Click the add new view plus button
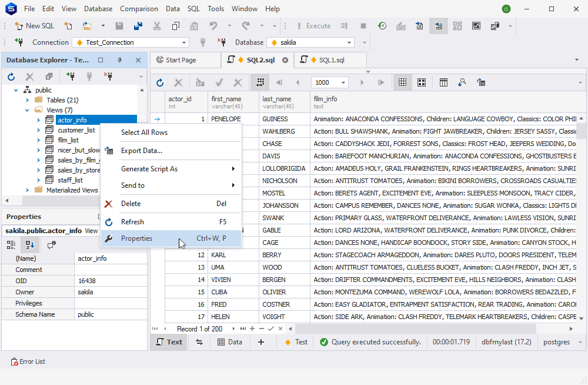The image size is (588, 385). (x=261, y=342)
